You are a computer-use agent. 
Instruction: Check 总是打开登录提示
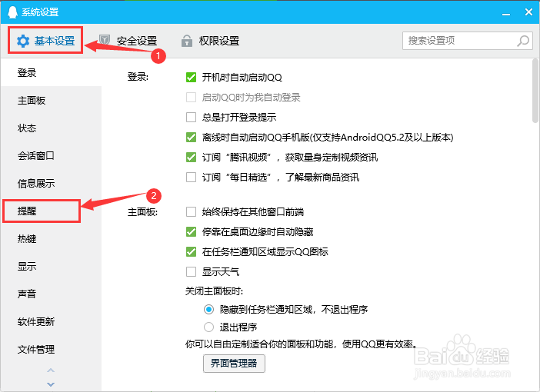[191, 118]
